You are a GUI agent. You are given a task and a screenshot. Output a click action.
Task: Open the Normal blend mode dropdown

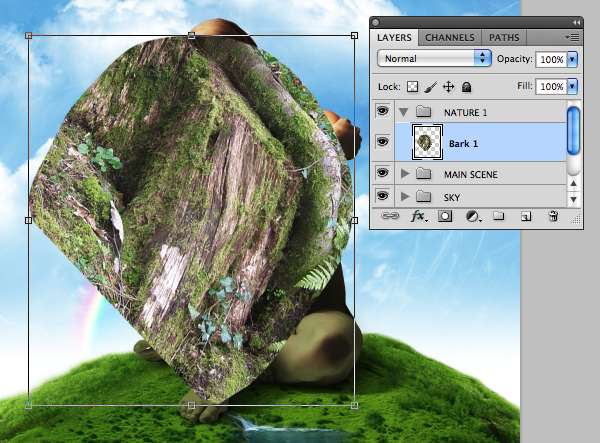(434, 59)
